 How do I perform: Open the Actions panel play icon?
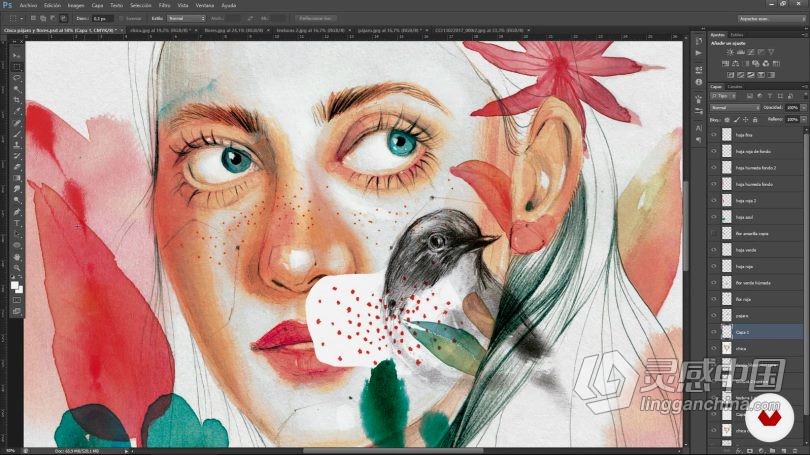coord(698,53)
